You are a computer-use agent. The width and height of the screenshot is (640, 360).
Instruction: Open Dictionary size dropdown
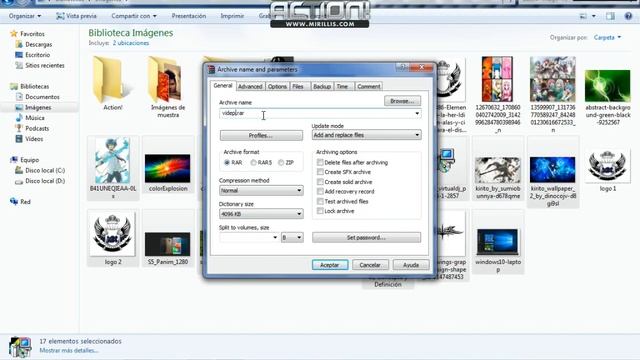261,214
